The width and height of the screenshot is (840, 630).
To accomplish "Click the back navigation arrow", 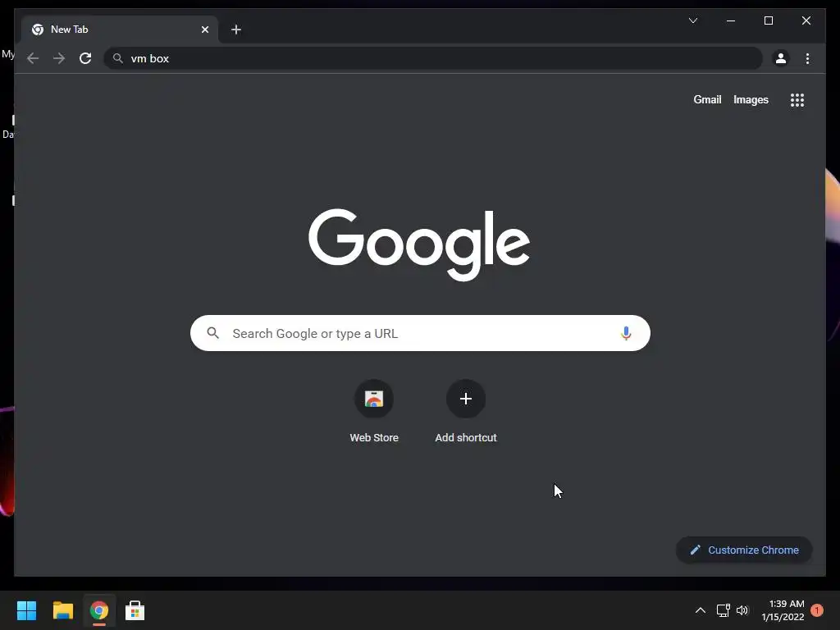I will pyautogui.click(x=33, y=58).
